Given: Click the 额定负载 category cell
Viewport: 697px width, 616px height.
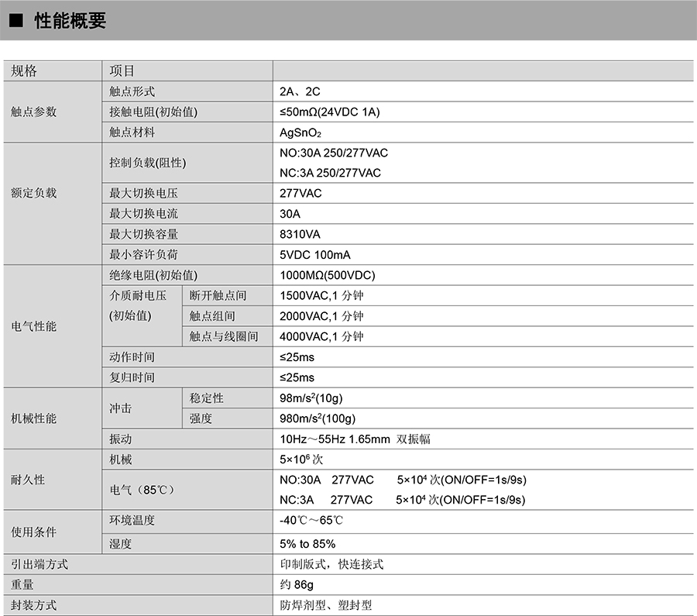Looking at the screenshot, I should [x=34, y=193].
